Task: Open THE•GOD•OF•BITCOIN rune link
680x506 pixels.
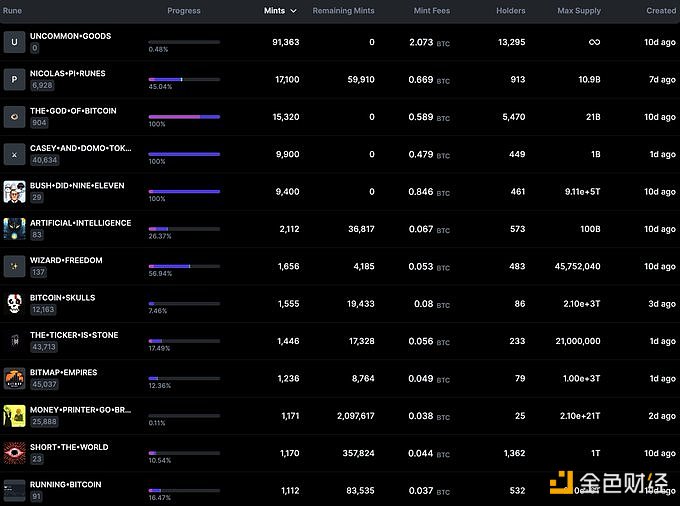Action: click(x=73, y=111)
